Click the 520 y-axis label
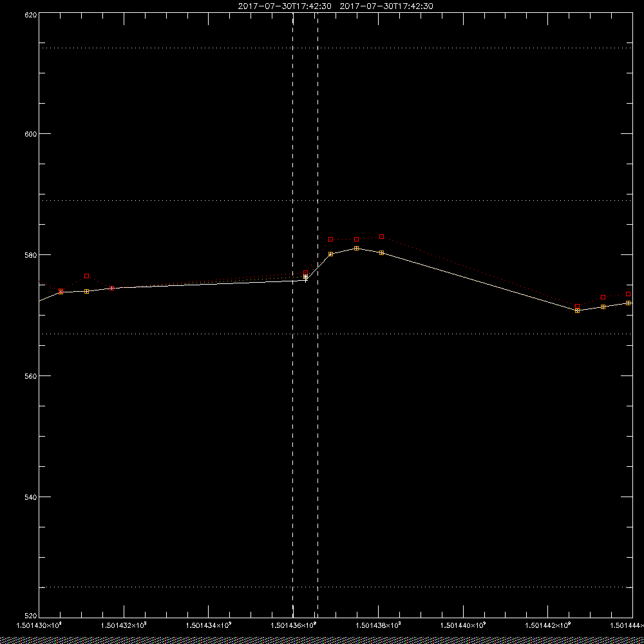Image resolution: width=644 pixels, height=644 pixels. [x=31, y=616]
